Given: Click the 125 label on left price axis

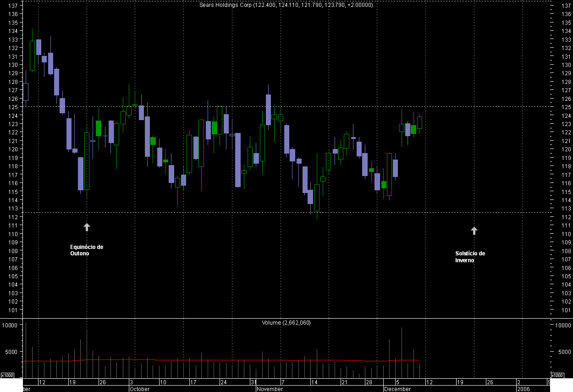Looking at the screenshot, I should 13,107.
